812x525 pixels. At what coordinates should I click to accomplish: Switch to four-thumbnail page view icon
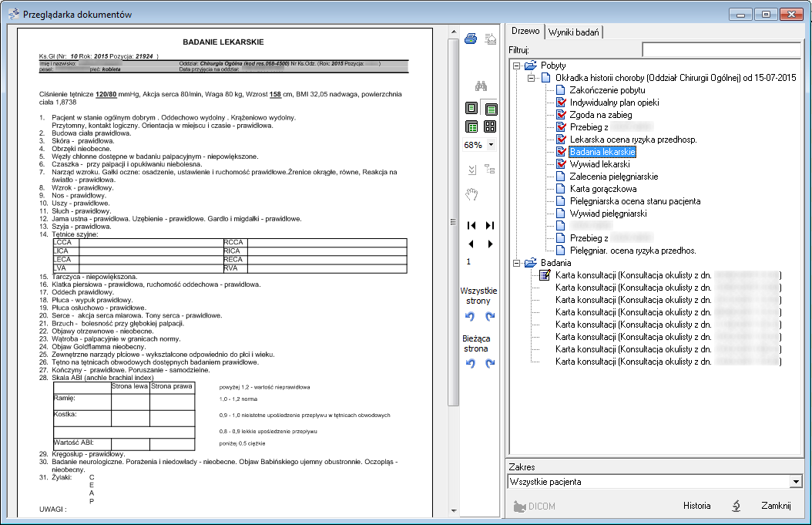pyautogui.click(x=490, y=126)
